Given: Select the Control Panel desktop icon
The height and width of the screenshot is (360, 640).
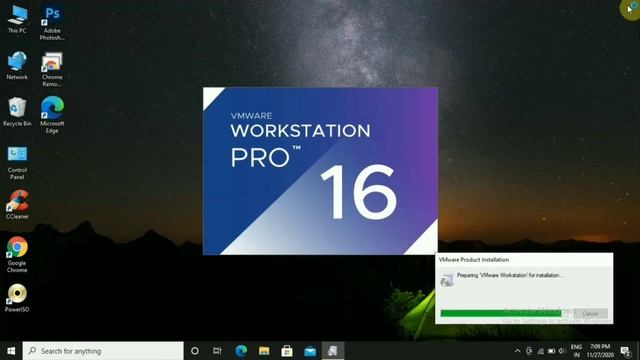Looking at the screenshot, I should (17, 163).
